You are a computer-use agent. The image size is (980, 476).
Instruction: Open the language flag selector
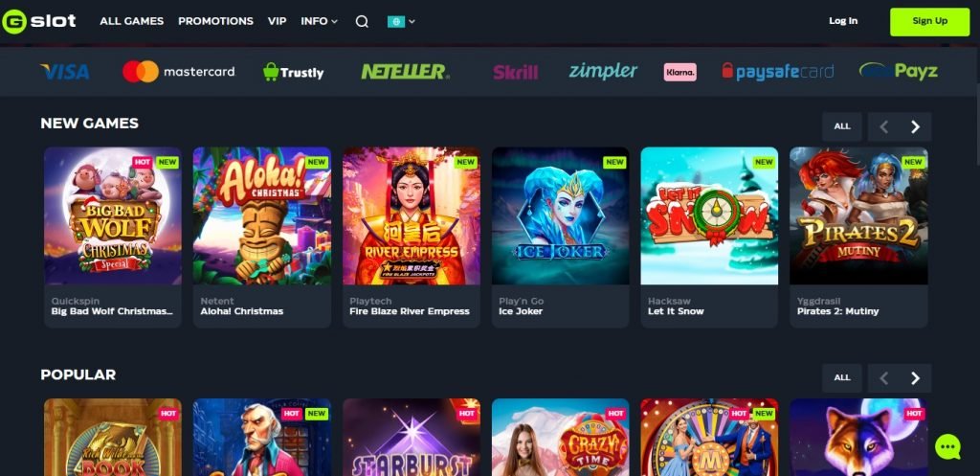pyautogui.click(x=401, y=21)
